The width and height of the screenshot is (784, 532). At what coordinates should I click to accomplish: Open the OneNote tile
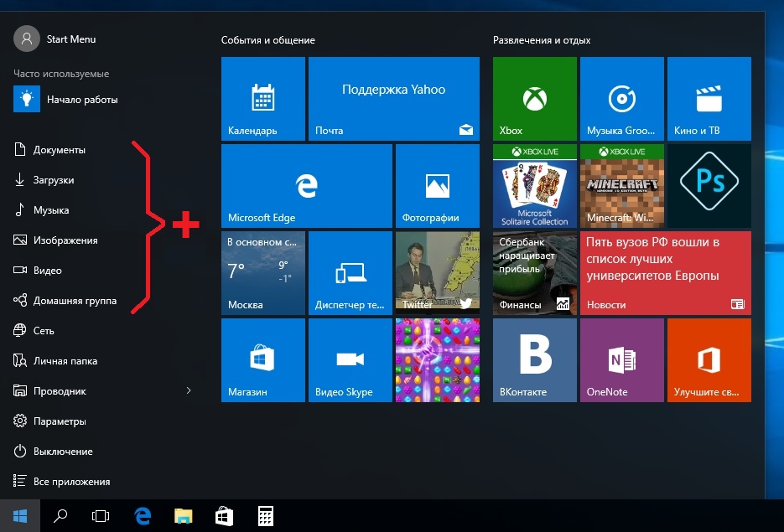click(622, 360)
